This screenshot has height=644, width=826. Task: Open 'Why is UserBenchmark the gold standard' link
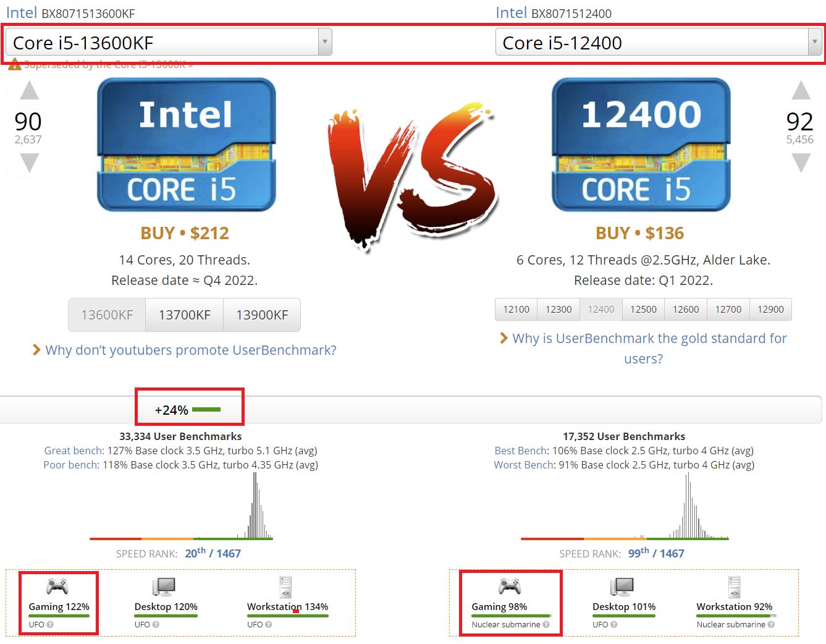(649, 349)
